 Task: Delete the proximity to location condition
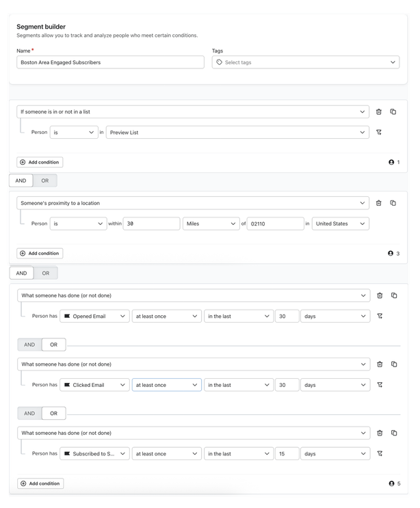[378, 203]
